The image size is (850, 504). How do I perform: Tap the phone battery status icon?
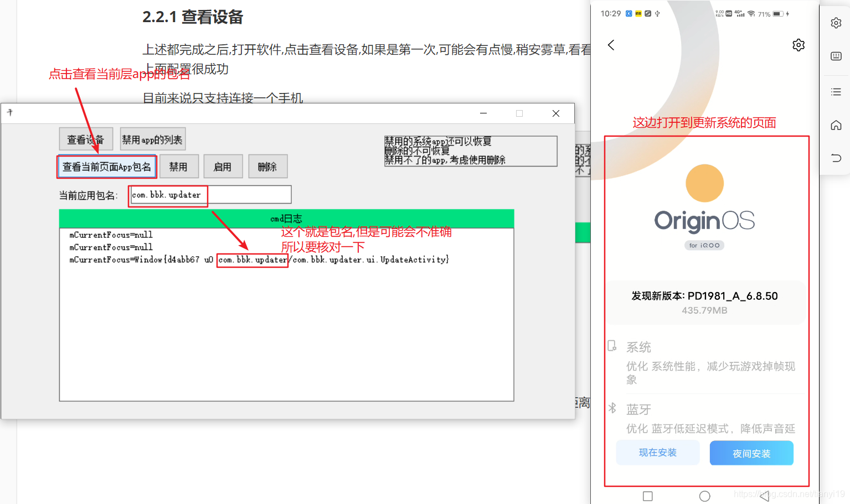coord(778,14)
